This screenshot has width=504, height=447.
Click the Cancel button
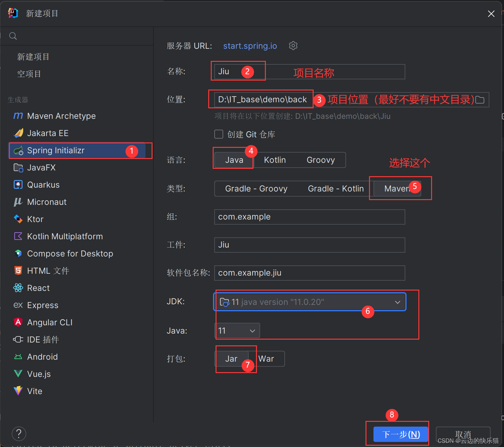point(463,434)
